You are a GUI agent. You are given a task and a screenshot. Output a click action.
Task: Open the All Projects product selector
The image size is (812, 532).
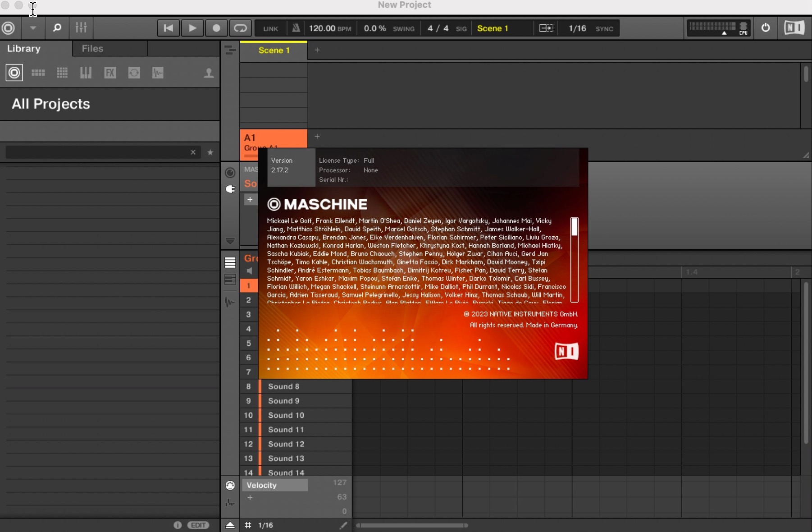pos(109,104)
